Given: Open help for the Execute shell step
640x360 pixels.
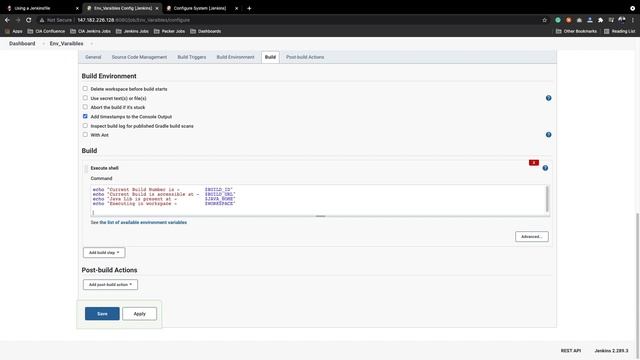Looking at the screenshot, I should point(545,168).
